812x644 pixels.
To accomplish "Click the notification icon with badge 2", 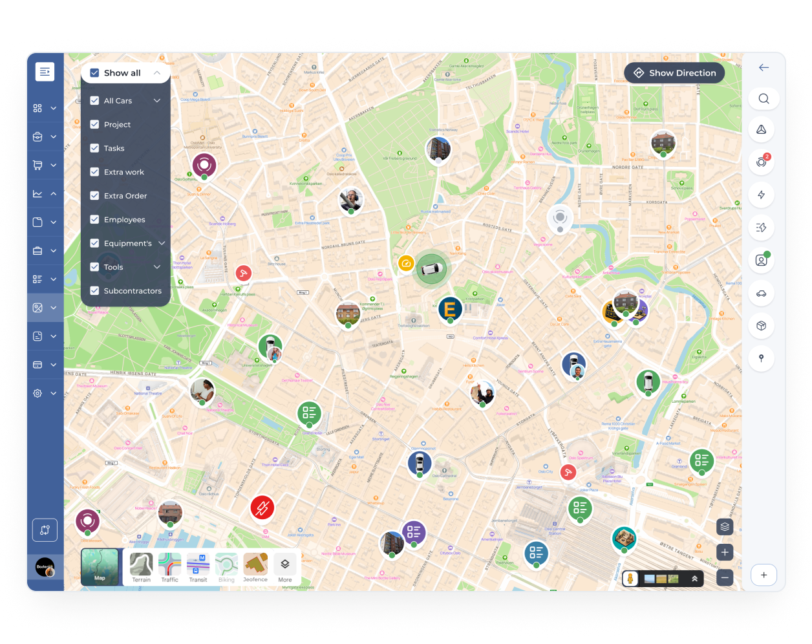I will [x=762, y=162].
